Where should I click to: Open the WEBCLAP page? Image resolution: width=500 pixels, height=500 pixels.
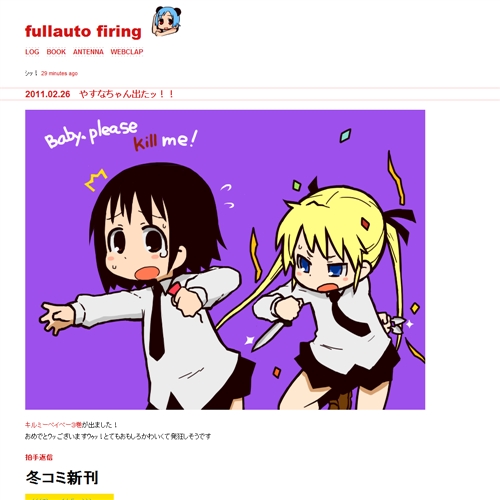127,52
